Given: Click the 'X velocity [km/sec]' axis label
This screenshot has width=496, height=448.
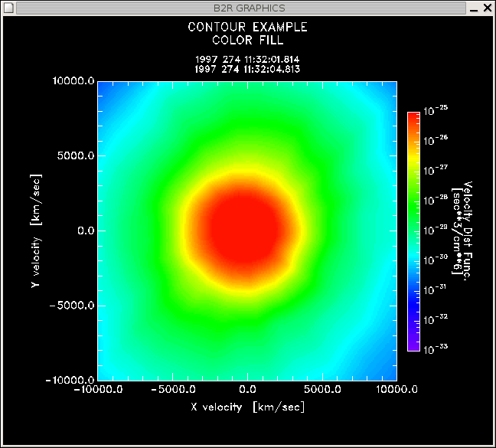Looking at the screenshot, I should tap(248, 407).
